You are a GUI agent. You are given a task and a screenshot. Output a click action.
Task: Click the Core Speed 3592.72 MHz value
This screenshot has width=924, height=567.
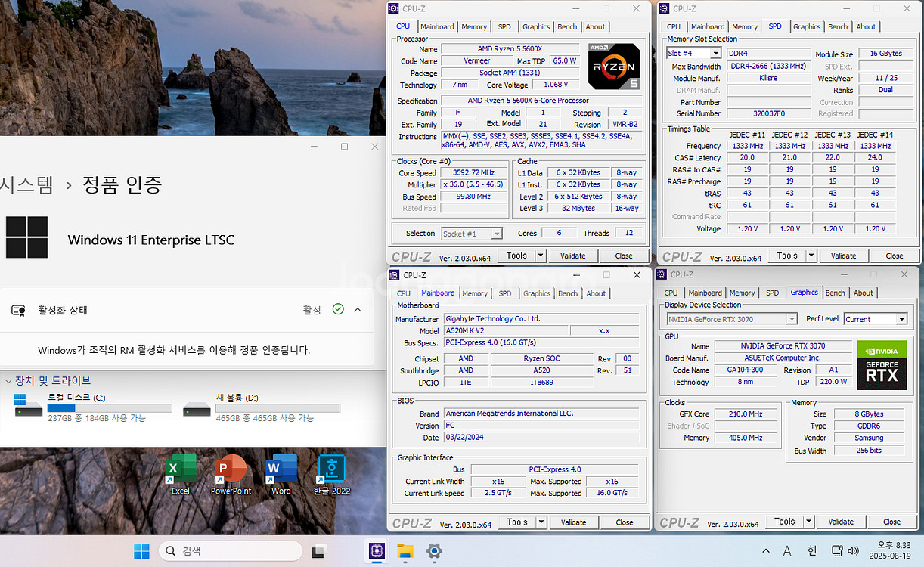pos(473,172)
